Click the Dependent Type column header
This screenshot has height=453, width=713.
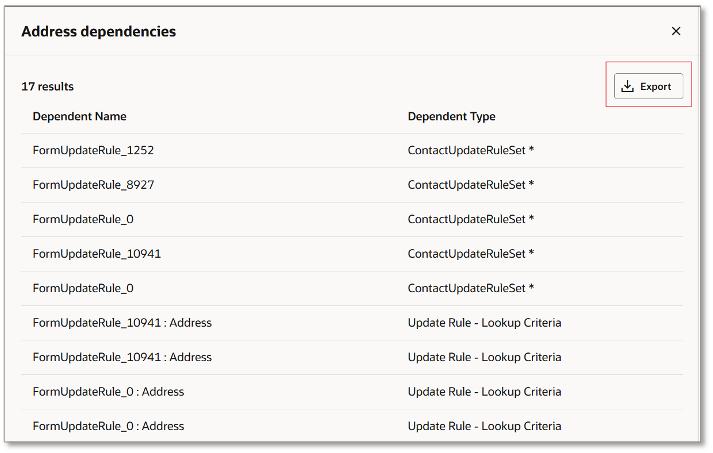coord(451,117)
